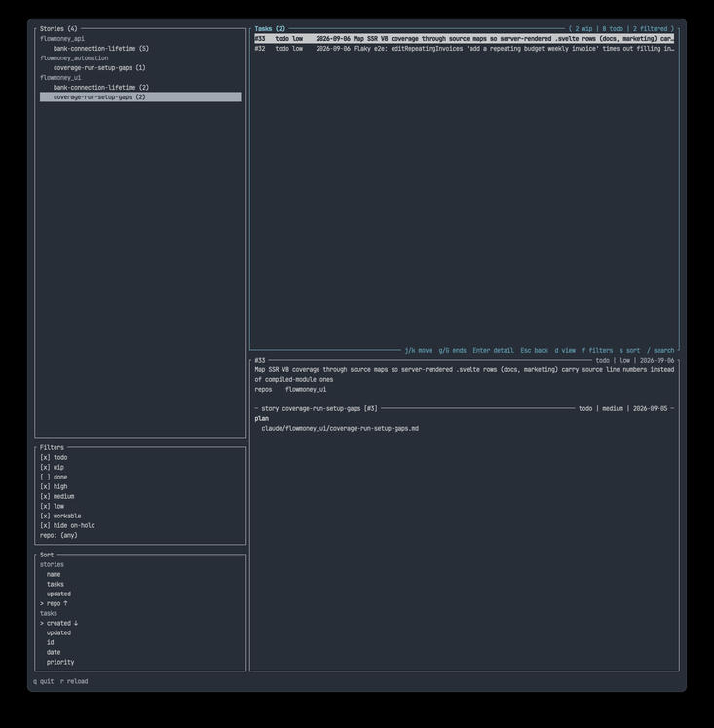Click the Esc back hint
Image resolution: width=714 pixels, height=728 pixels.
[x=534, y=351]
